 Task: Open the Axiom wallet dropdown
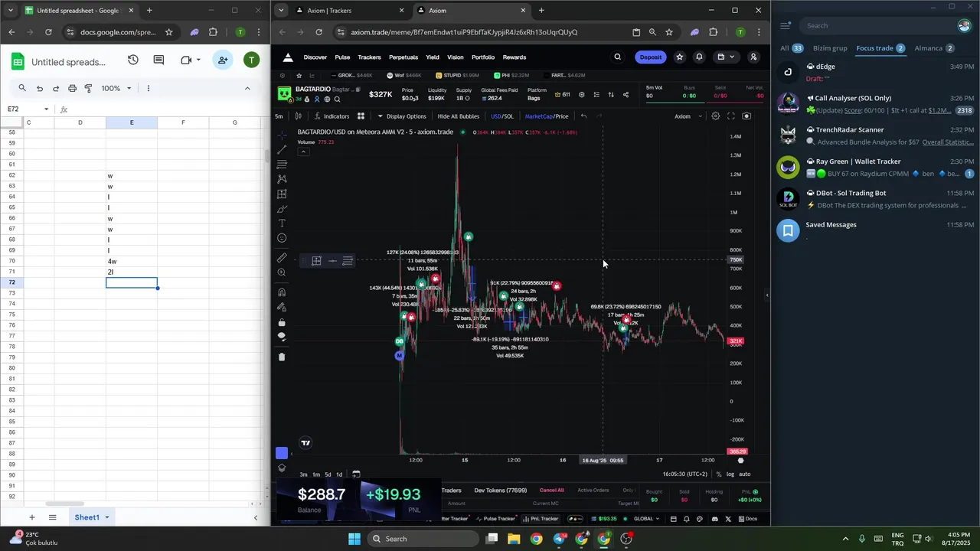726,57
